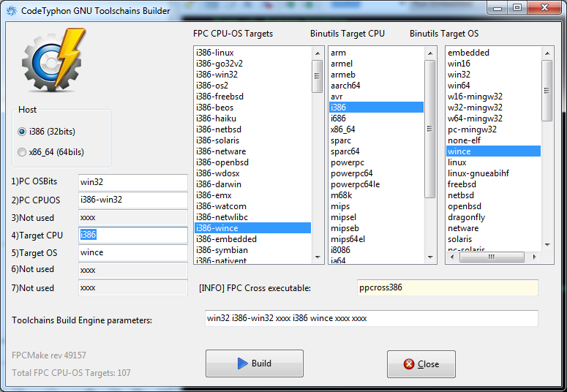Select i8086 in Binutils Target CPU list
Image resolution: width=567 pixels, height=392 pixels.
[x=377, y=250]
